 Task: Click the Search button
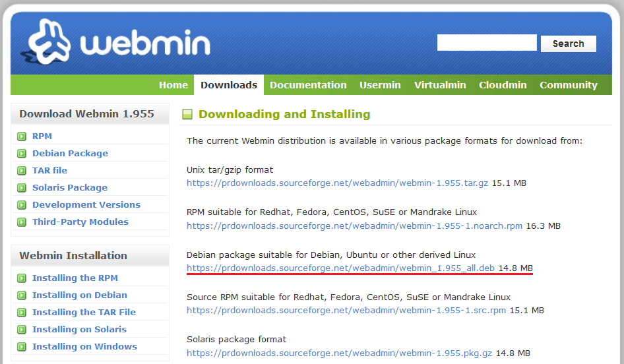pyautogui.click(x=569, y=44)
